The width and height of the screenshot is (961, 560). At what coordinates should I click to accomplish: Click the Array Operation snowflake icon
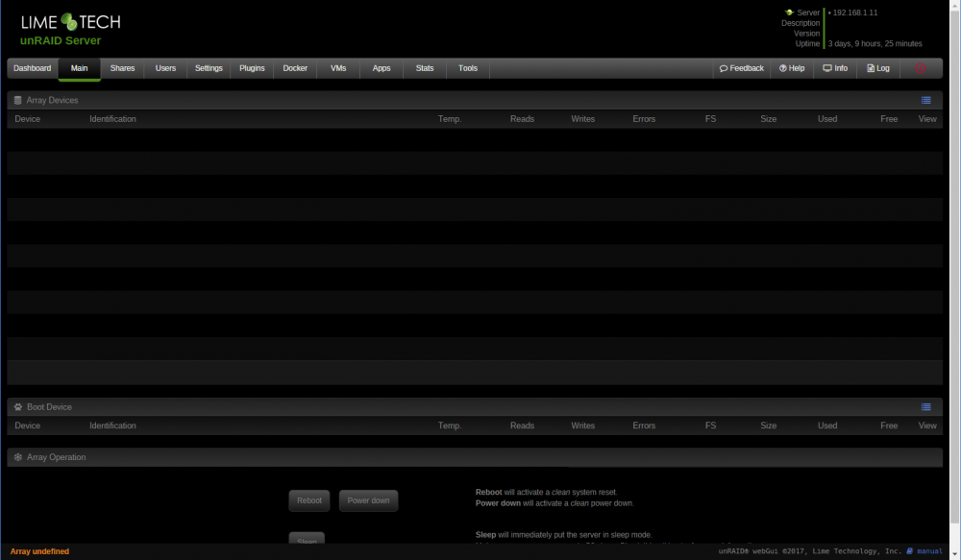pos(17,457)
